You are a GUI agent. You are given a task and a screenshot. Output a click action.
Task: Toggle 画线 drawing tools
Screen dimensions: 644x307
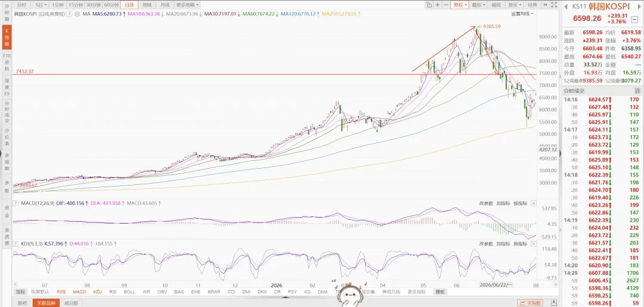click(x=496, y=5)
